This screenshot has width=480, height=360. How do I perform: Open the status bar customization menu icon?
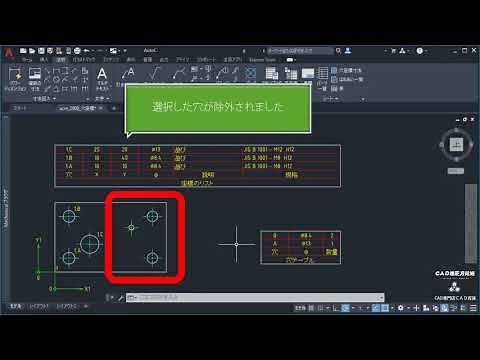[x=473, y=308]
